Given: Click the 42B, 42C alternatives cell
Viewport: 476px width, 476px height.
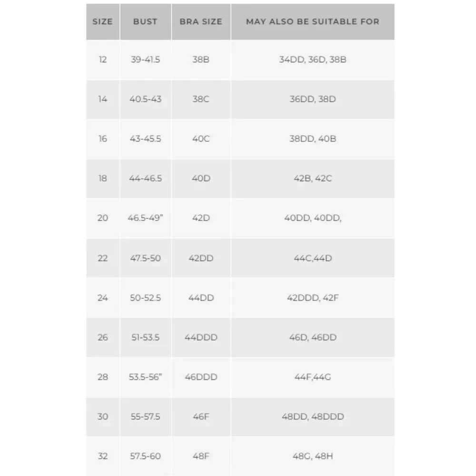Looking at the screenshot, I should [313, 178].
